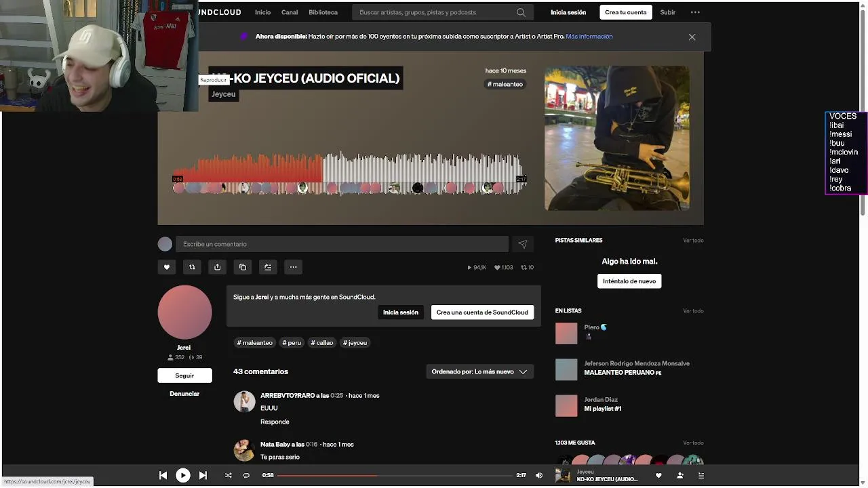
Task: Open the Canal tab in navigation
Action: (x=290, y=12)
